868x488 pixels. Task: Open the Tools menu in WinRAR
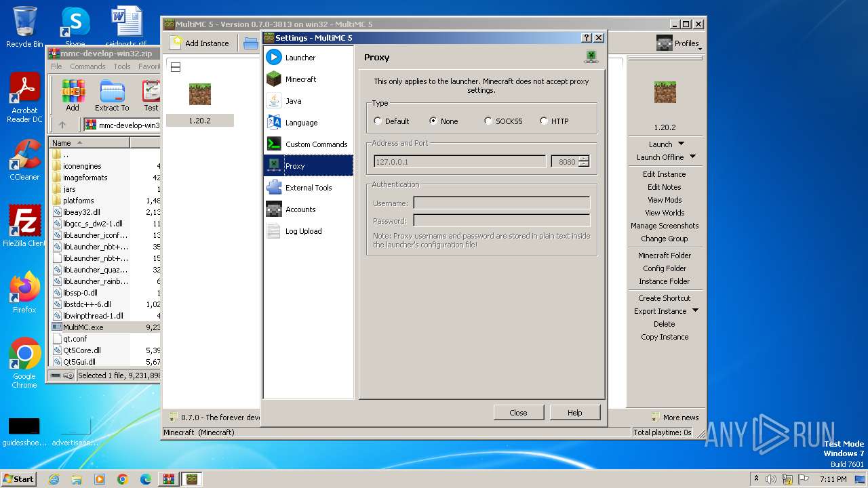pyautogui.click(x=122, y=66)
